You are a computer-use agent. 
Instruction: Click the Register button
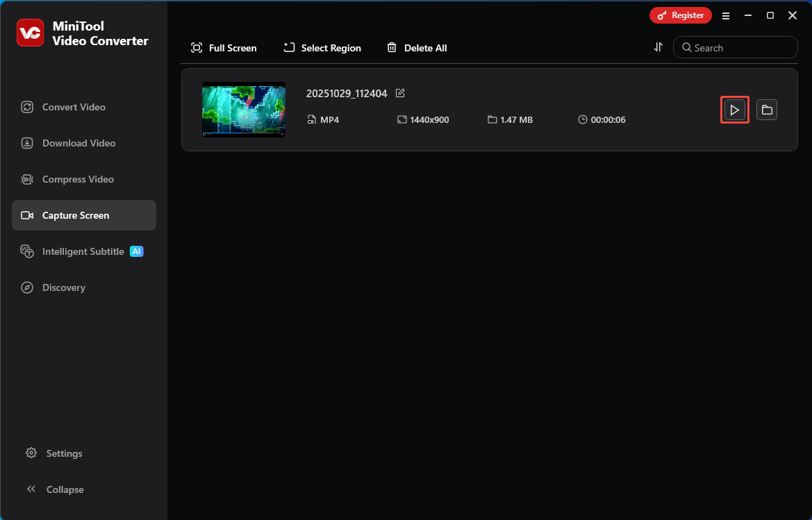click(680, 15)
